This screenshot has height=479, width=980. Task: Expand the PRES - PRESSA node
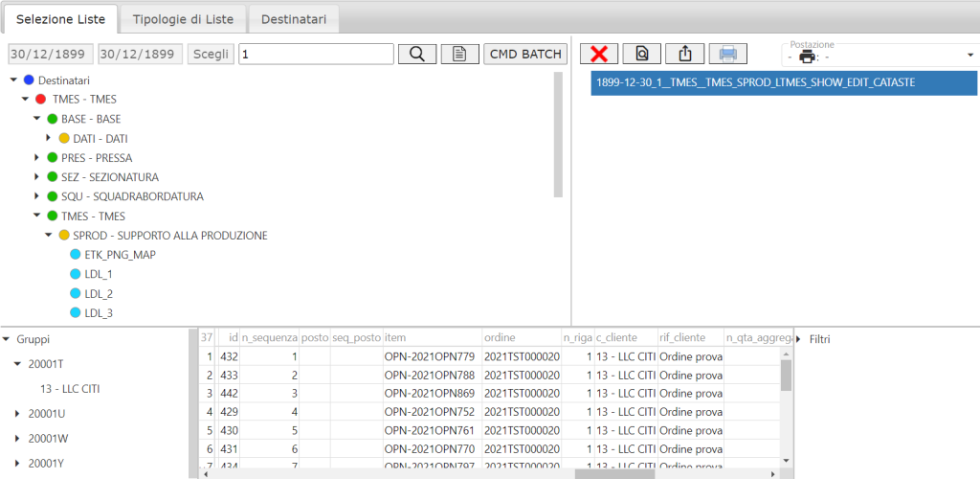pyautogui.click(x=37, y=157)
